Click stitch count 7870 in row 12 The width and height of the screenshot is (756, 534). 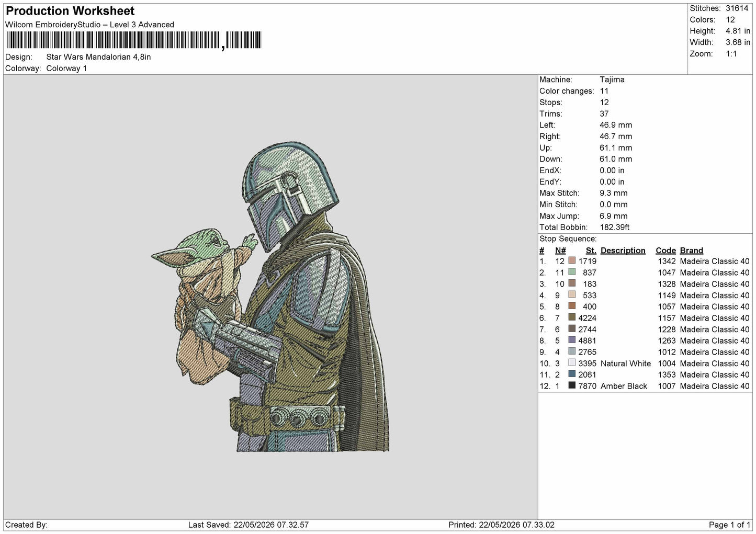pyautogui.click(x=587, y=386)
